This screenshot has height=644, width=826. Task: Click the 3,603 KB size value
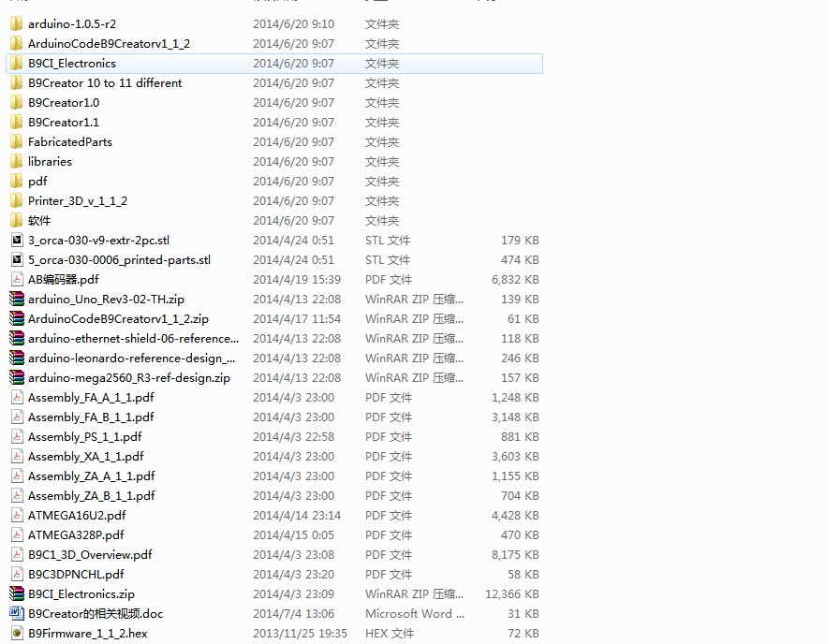tap(515, 457)
